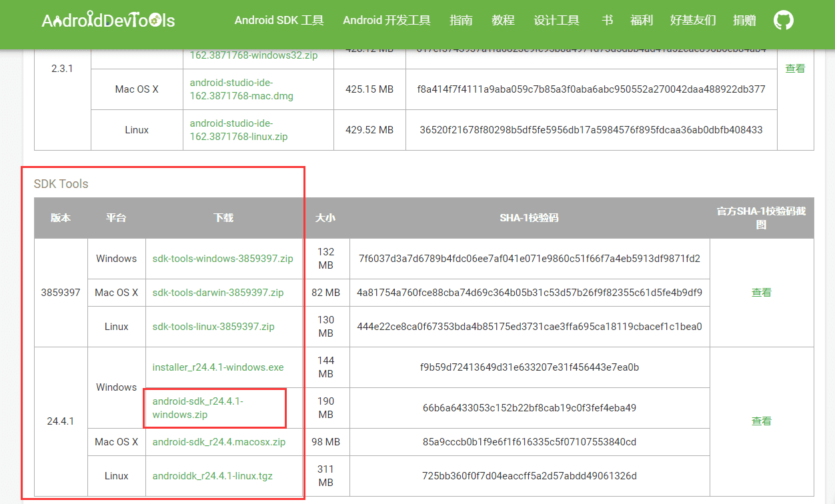835x504 pixels.
Task: Download android-studio-ide-162.3871768-mac.dmg
Action: coord(241,89)
